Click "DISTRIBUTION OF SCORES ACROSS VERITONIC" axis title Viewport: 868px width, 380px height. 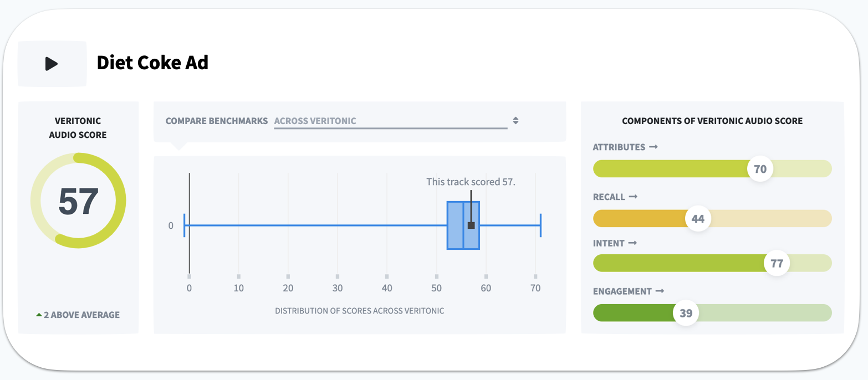(360, 311)
